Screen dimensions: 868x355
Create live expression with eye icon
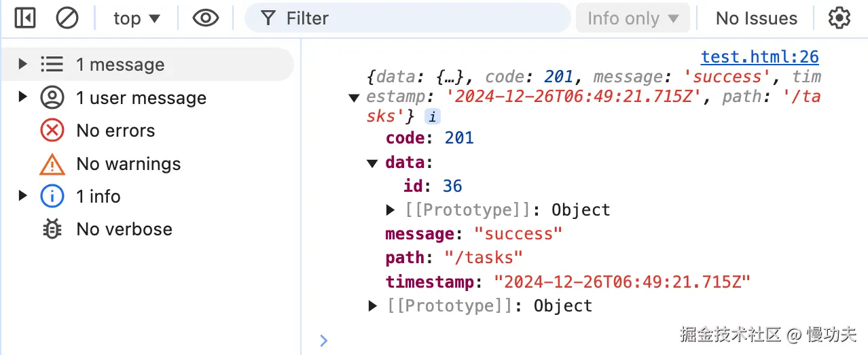pos(205,18)
